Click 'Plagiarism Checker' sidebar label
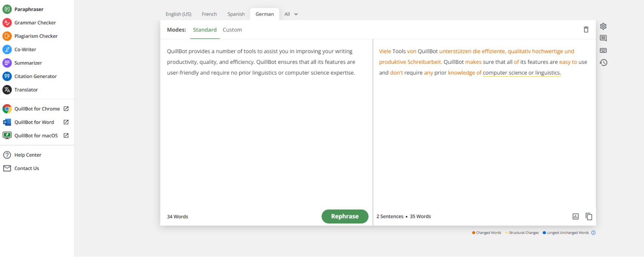644x257 pixels. coord(36,36)
